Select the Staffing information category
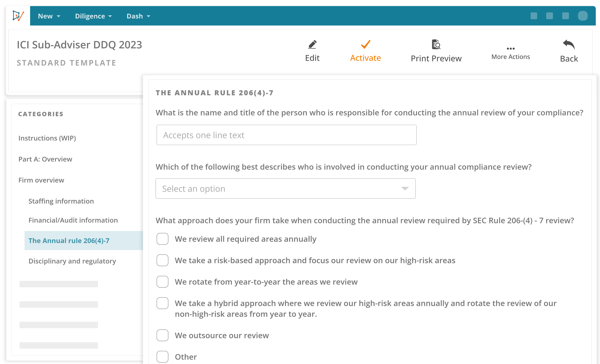The height and width of the screenshot is (364, 600). (x=61, y=201)
